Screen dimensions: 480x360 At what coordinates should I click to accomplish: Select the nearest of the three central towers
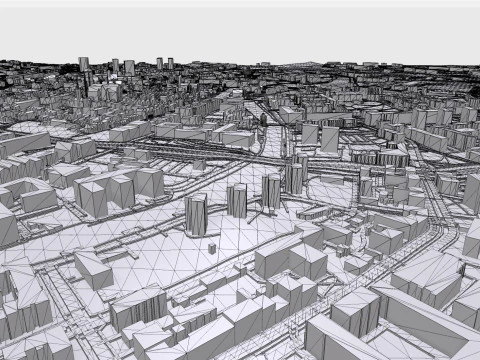pos(196,215)
